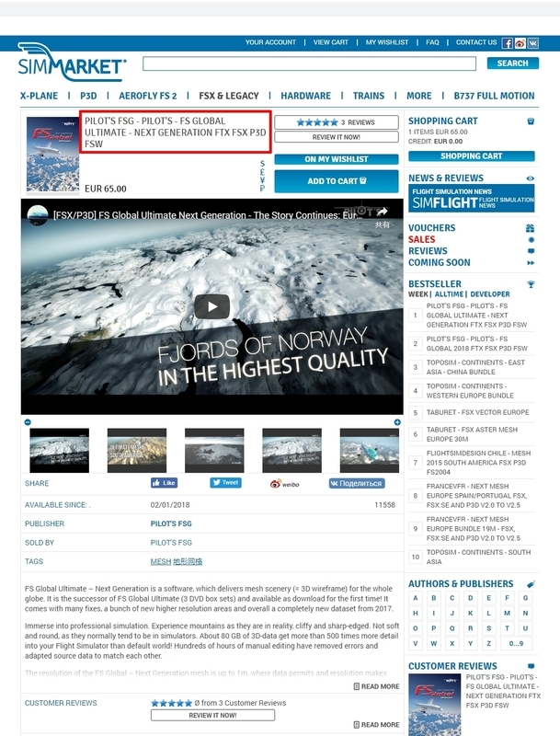Image resolution: width=560 pixels, height=736 pixels.
Task: Click the MESH tag link
Action: pos(160,561)
